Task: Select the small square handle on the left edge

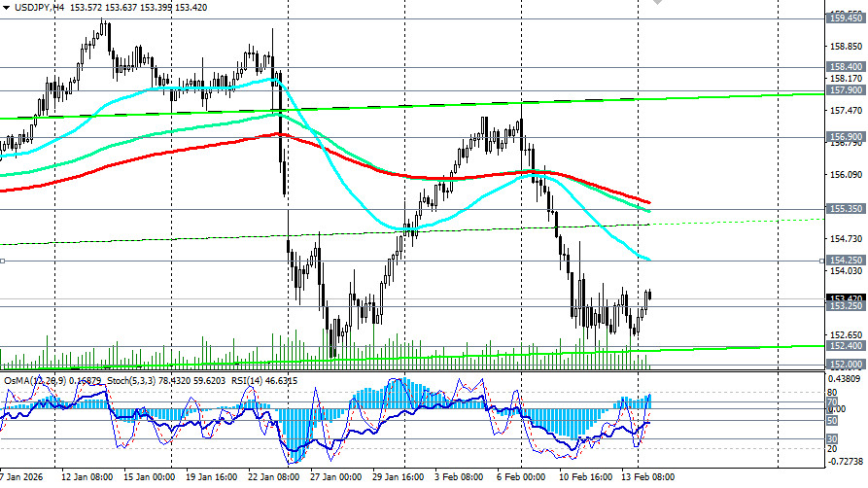Action: tap(4, 261)
